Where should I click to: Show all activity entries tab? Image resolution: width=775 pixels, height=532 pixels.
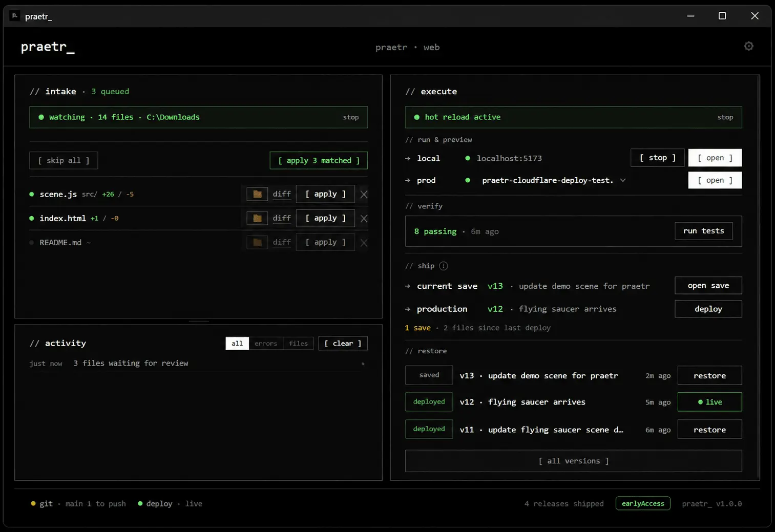pyautogui.click(x=237, y=343)
